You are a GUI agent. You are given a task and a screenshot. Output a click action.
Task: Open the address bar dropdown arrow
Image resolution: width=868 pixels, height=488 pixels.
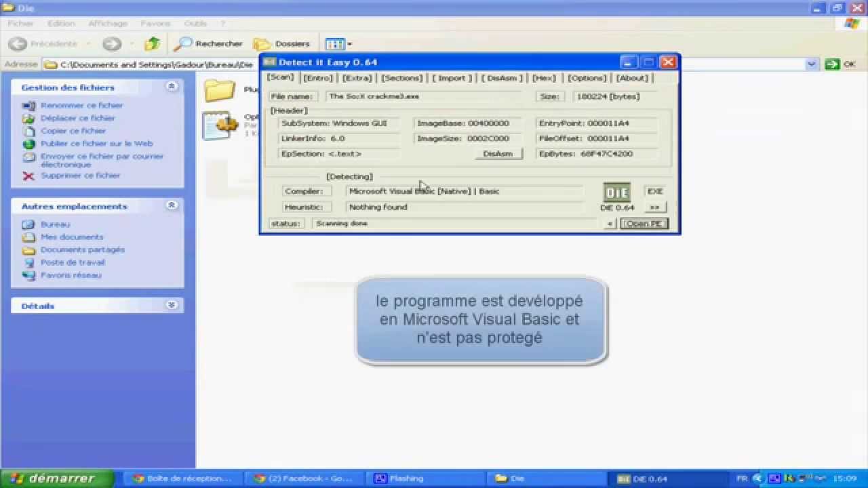pyautogui.click(x=812, y=64)
